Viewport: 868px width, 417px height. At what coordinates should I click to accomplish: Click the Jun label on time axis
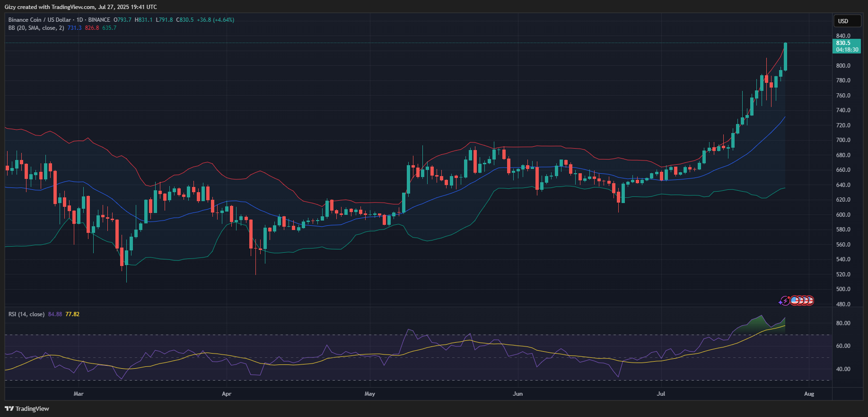pyautogui.click(x=517, y=394)
